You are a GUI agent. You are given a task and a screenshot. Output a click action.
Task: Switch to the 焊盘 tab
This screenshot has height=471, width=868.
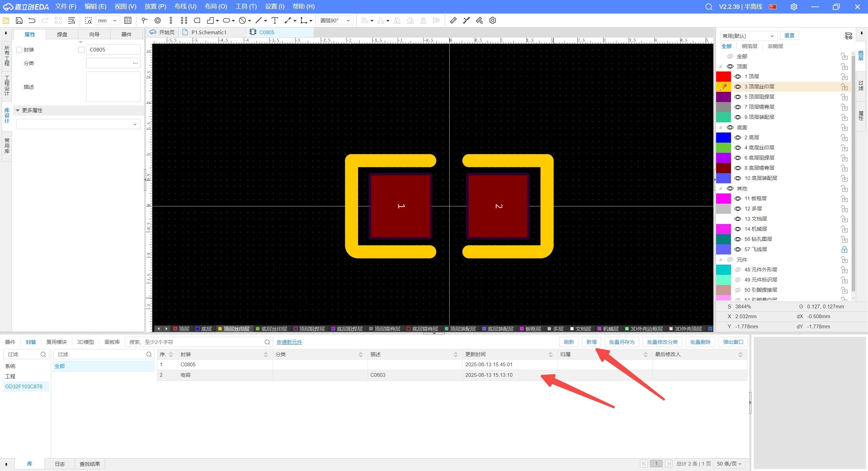tap(62, 35)
